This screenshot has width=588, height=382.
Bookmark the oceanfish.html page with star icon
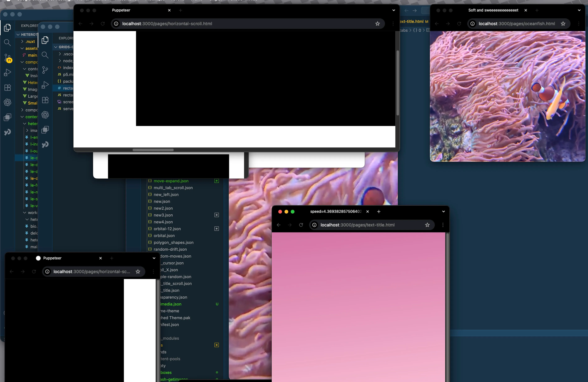[563, 24]
